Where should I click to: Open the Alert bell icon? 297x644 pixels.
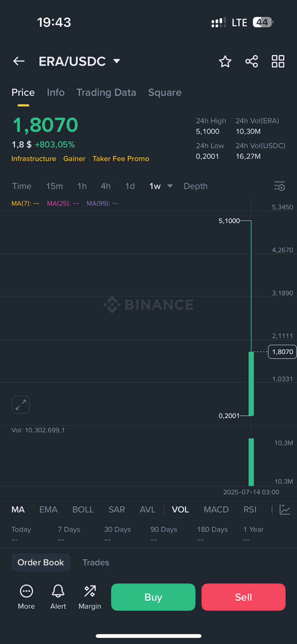tap(58, 591)
